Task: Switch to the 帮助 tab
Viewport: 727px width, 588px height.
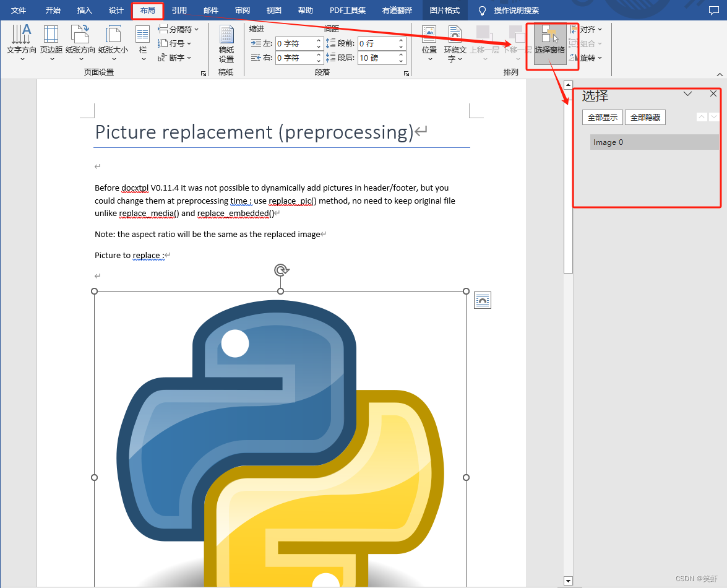Action: tap(305, 10)
